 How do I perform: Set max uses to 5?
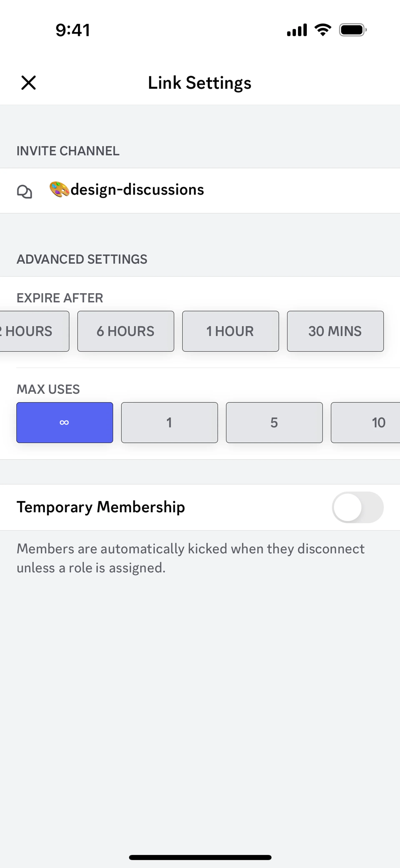(274, 422)
